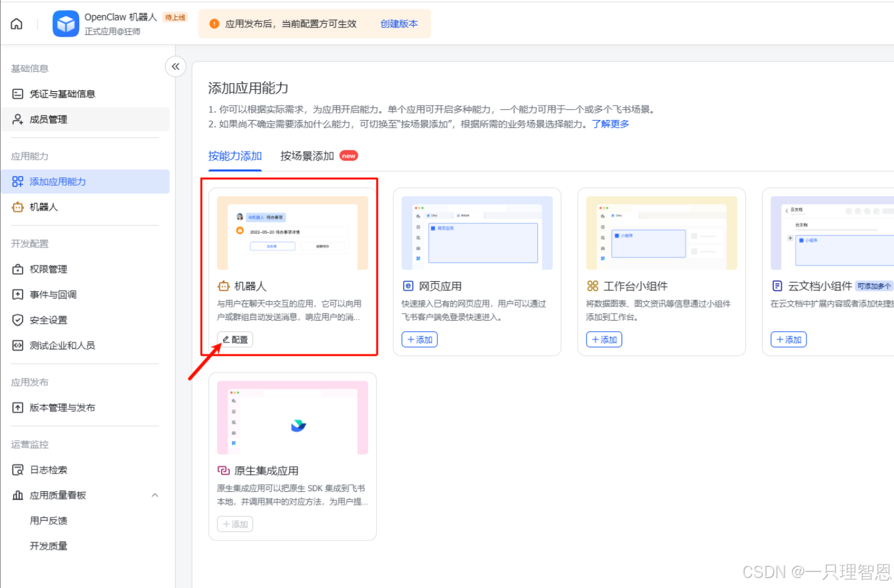Click the orange warning icon in the publish banner
This screenshot has height=588, width=894.
214,24
